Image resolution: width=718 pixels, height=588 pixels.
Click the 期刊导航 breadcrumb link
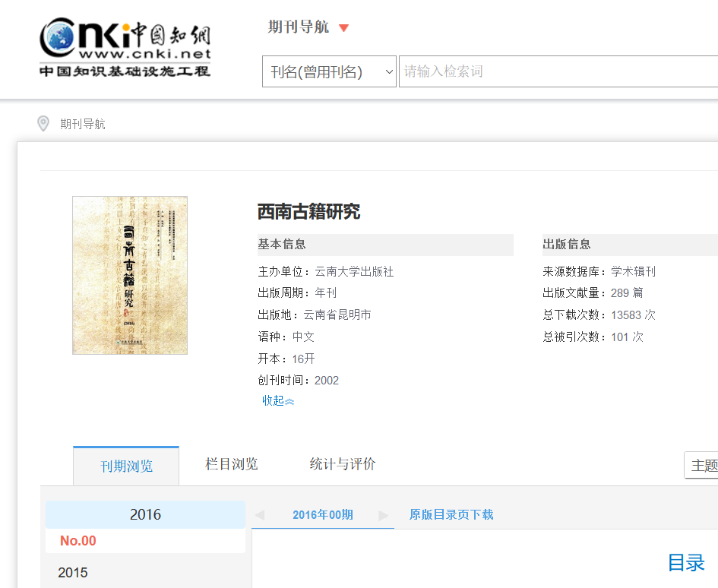pos(83,124)
